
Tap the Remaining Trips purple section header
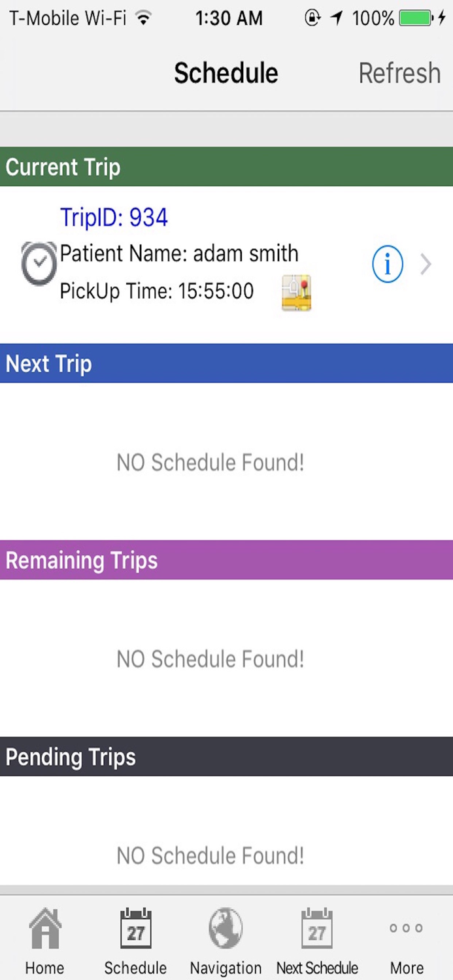[x=226, y=560]
